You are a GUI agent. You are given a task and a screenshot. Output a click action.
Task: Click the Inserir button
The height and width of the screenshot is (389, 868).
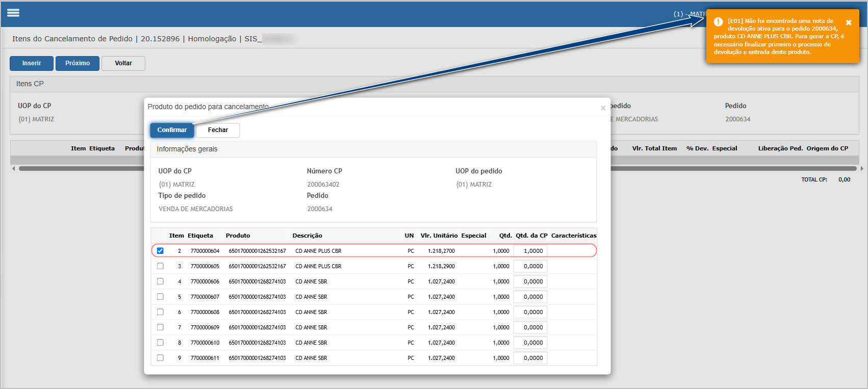pyautogui.click(x=32, y=63)
